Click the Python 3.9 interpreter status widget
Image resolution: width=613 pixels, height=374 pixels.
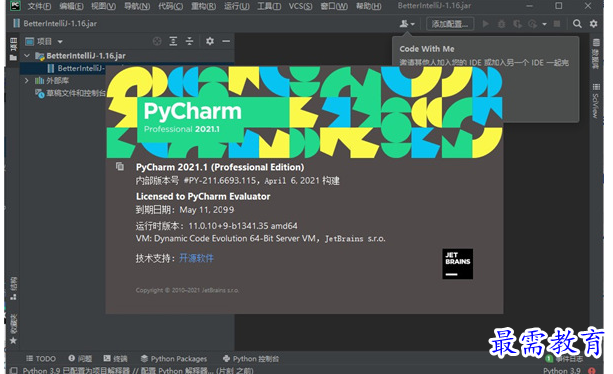561,370
